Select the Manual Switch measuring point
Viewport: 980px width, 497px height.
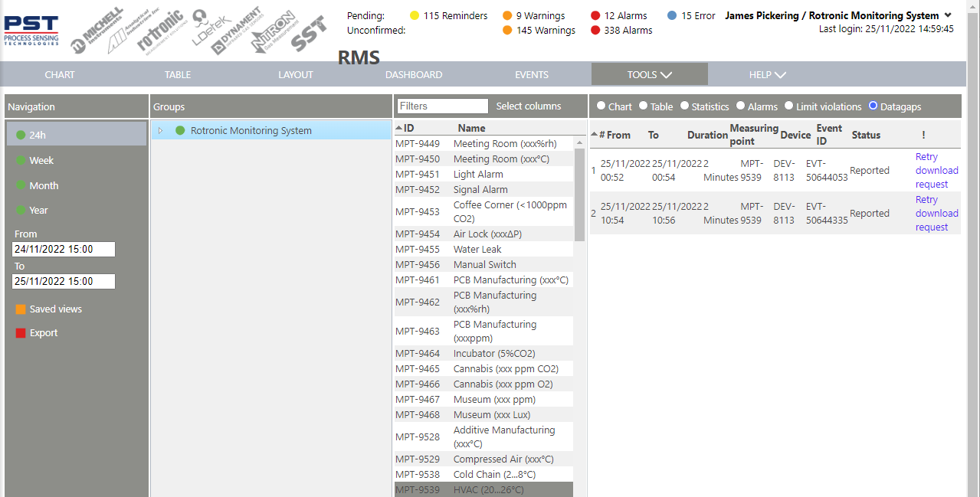pyautogui.click(x=483, y=264)
